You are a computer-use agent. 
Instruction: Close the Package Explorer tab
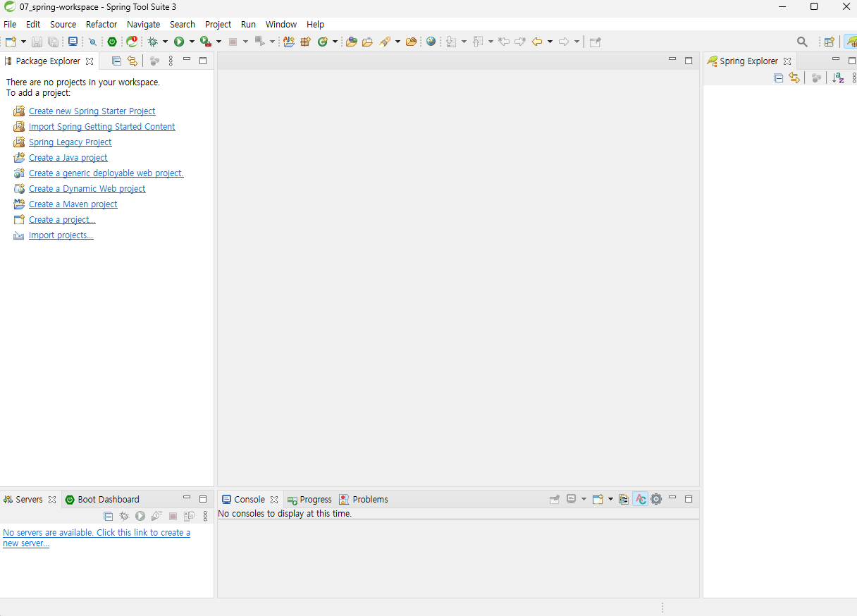click(x=90, y=61)
